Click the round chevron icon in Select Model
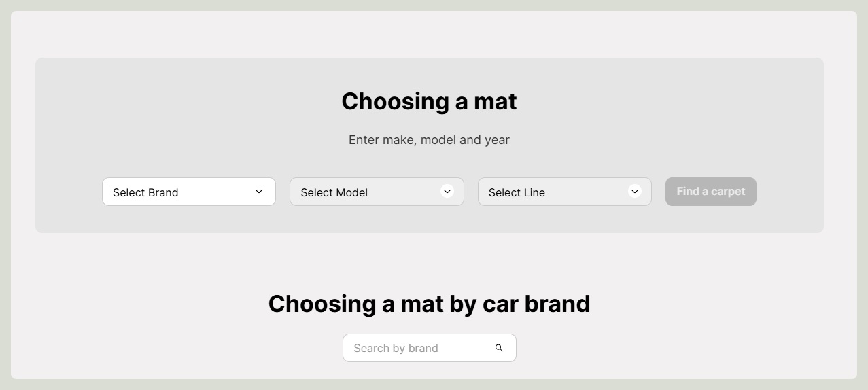This screenshot has width=868, height=390. click(x=447, y=192)
